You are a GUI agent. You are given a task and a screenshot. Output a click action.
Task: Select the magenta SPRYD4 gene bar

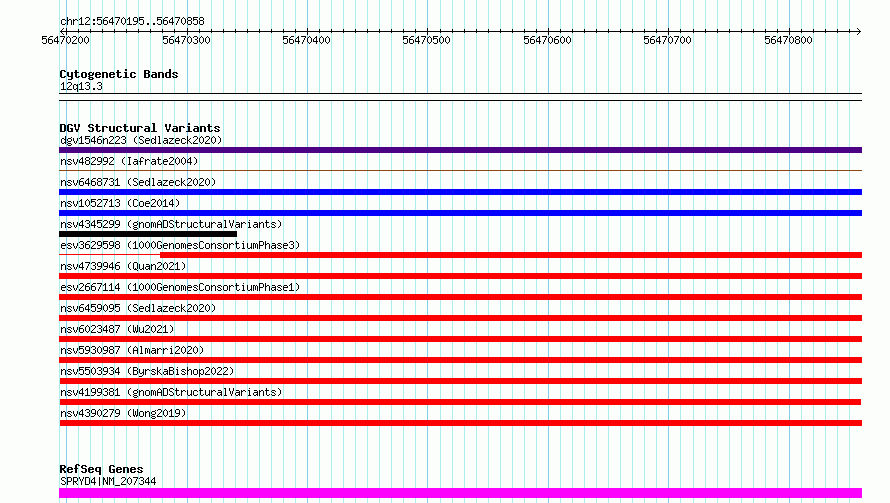460,493
